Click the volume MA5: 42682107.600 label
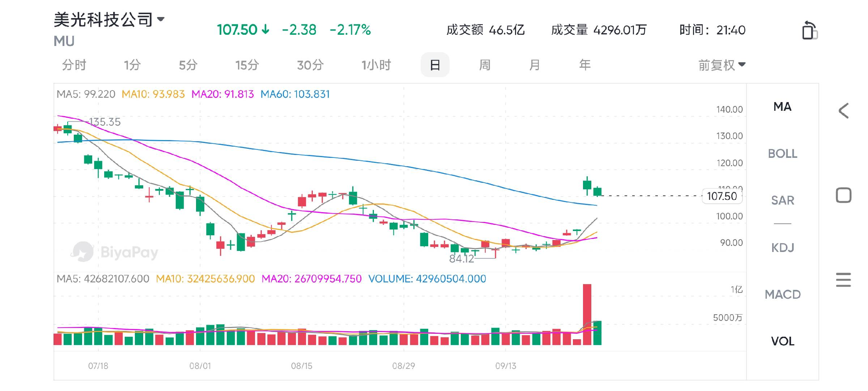The image size is (868, 391). (x=103, y=279)
